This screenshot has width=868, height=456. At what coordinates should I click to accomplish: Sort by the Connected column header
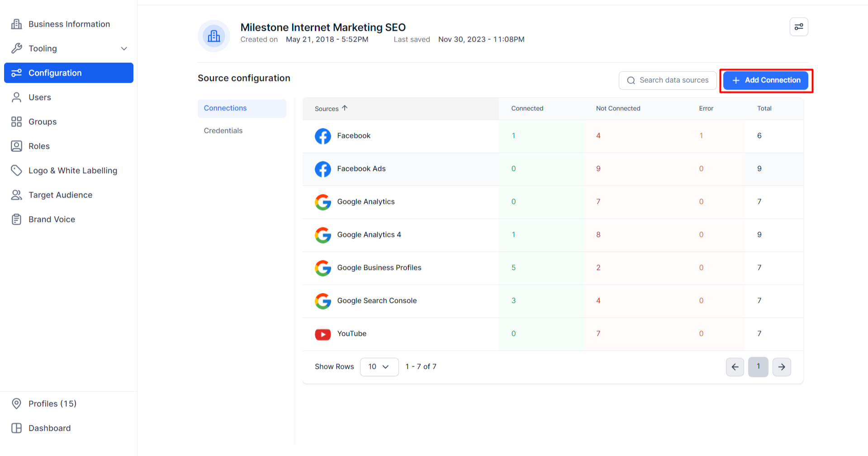527,108
